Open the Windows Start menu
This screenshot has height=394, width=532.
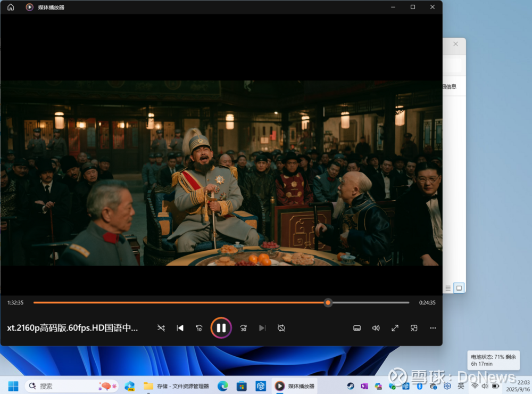13,386
